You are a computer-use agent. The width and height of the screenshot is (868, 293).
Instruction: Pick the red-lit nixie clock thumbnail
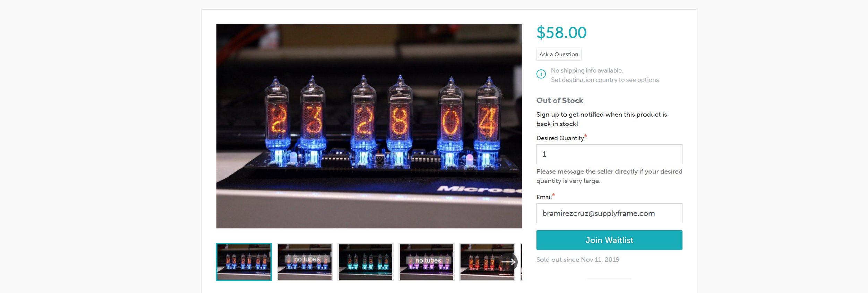click(x=482, y=262)
